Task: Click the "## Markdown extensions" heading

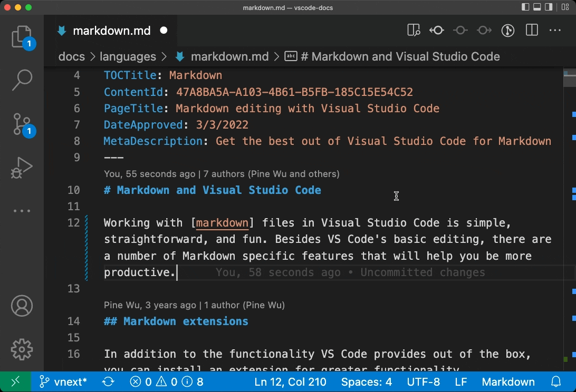Action: [176, 321]
